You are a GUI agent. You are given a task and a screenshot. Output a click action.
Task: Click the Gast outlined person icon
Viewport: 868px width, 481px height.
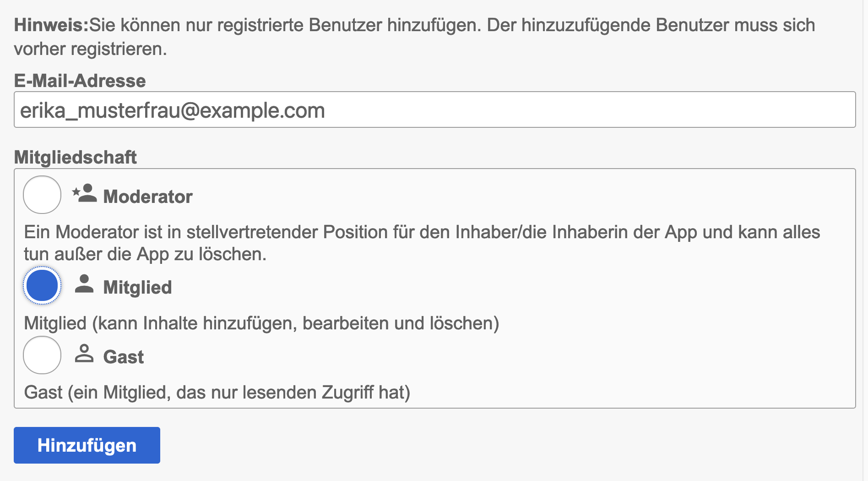(x=84, y=354)
